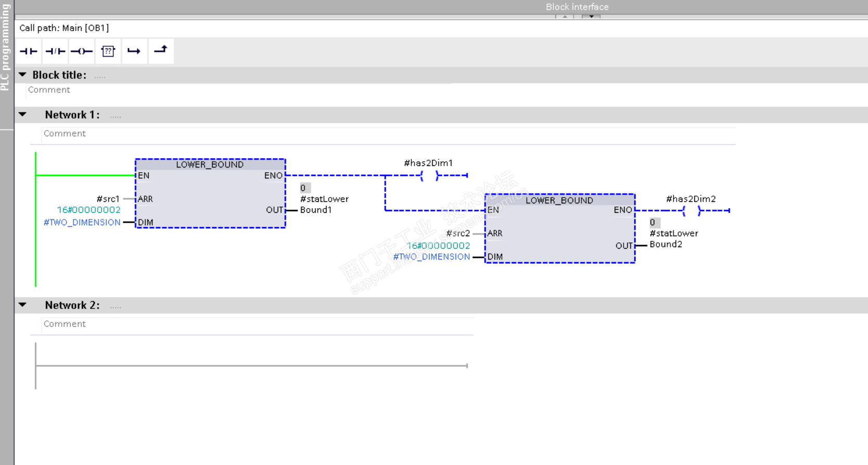The image size is (868, 465).
Task: Click the Block title heading
Action: (59, 75)
